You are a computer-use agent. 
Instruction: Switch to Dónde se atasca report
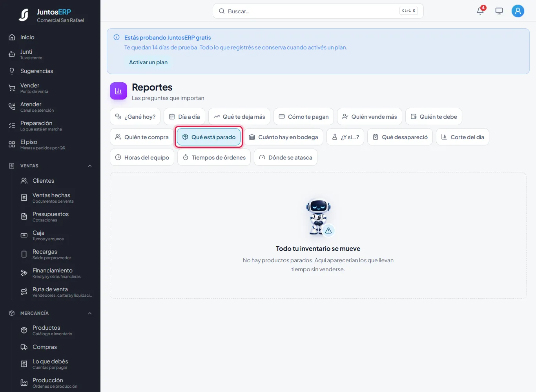(x=286, y=157)
